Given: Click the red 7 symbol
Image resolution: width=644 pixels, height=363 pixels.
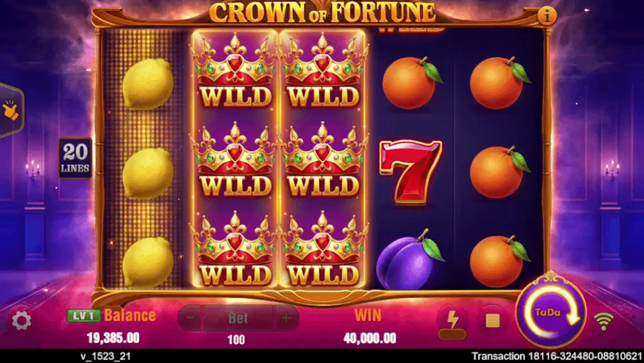Looking at the screenshot, I should pos(410,171).
